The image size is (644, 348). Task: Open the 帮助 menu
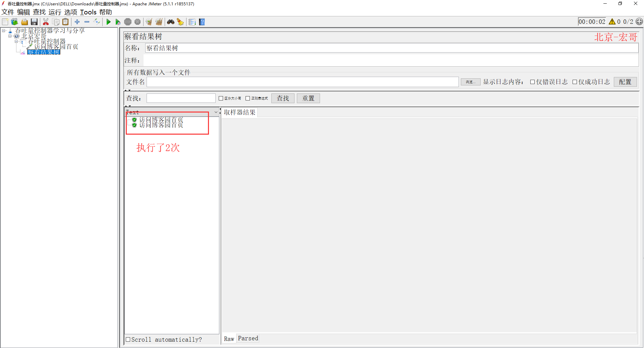point(106,12)
